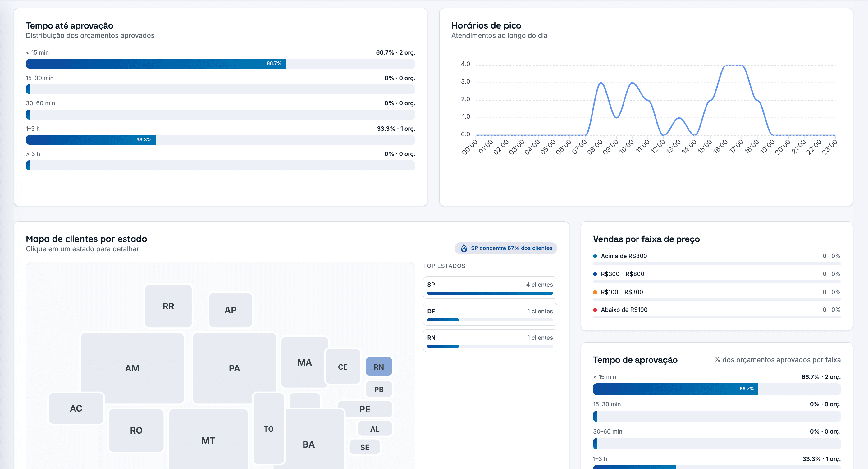This screenshot has width=868, height=469.
Task: Click the 66.7% bar in Tempo de aprovação card
Action: [x=676, y=389]
